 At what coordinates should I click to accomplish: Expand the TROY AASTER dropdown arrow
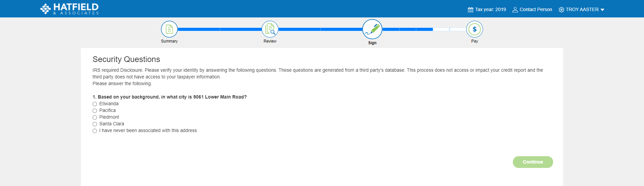602,10
